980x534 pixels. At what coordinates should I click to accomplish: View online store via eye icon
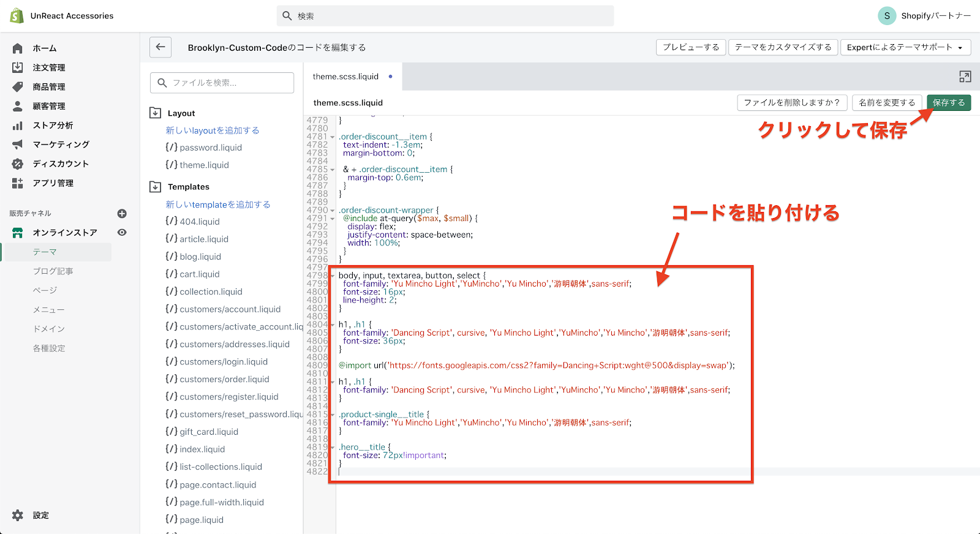pos(122,233)
